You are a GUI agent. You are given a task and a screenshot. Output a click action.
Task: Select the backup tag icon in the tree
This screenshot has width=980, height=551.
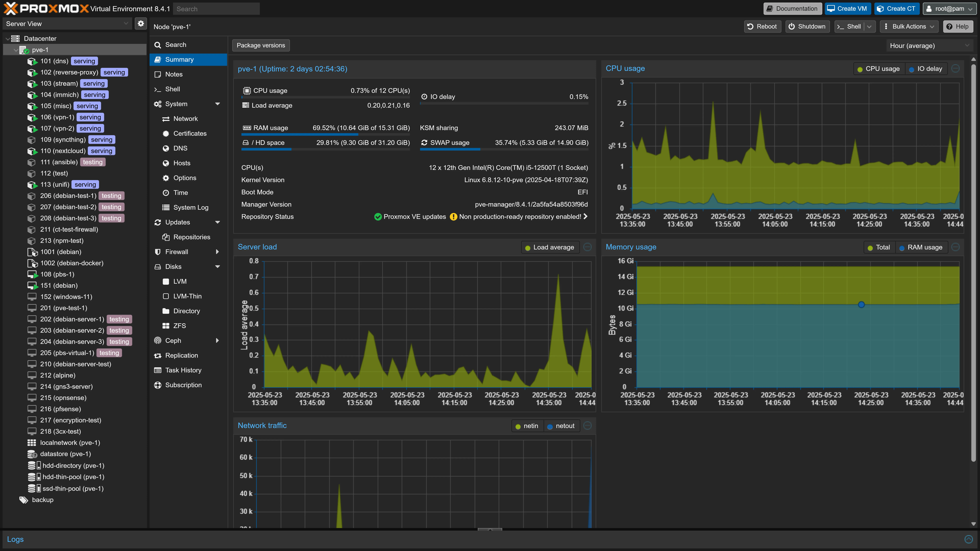point(24,500)
